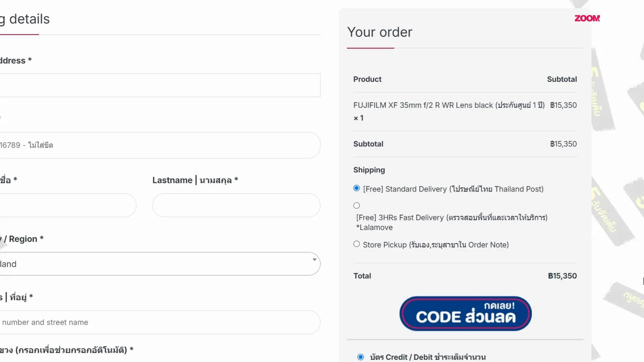644x362 pixels.
Task: Click the ZOOM logo watermark
Action: [587, 18]
